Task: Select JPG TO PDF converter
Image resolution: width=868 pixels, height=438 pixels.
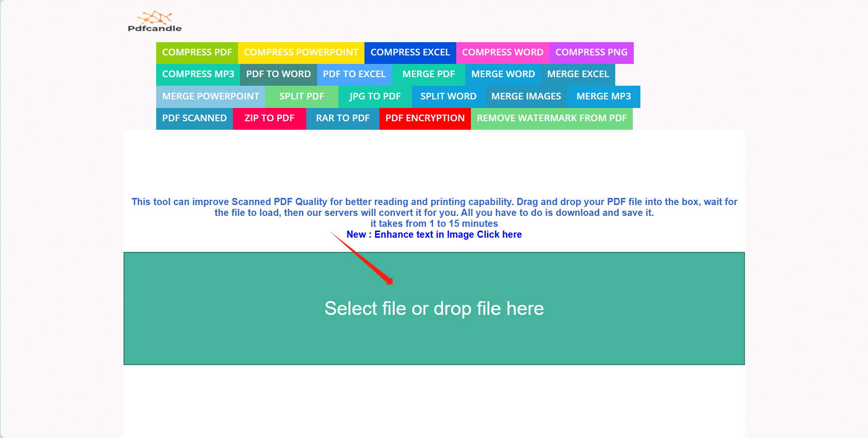Action: click(x=374, y=96)
